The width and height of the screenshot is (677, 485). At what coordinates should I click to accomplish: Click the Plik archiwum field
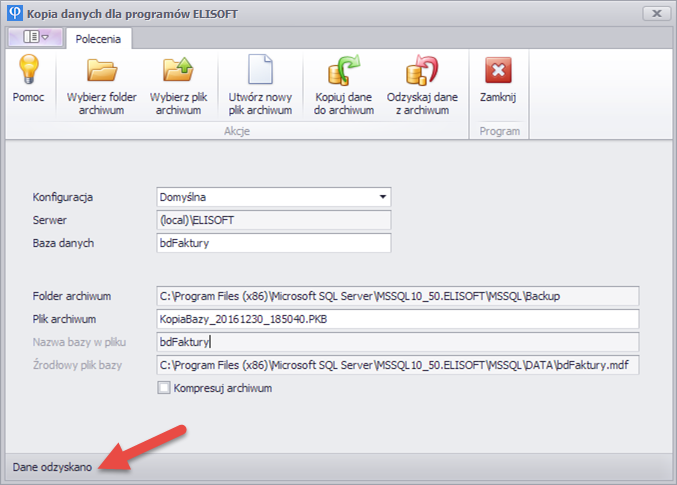tap(398, 319)
